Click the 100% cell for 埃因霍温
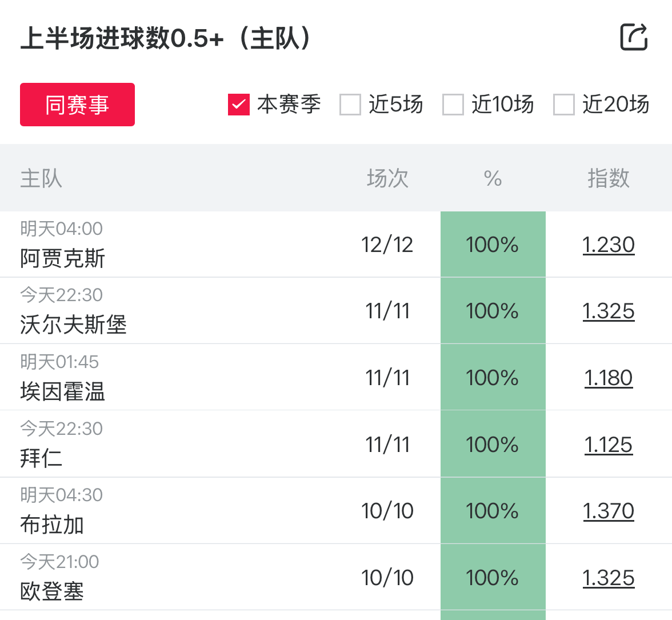 point(493,378)
